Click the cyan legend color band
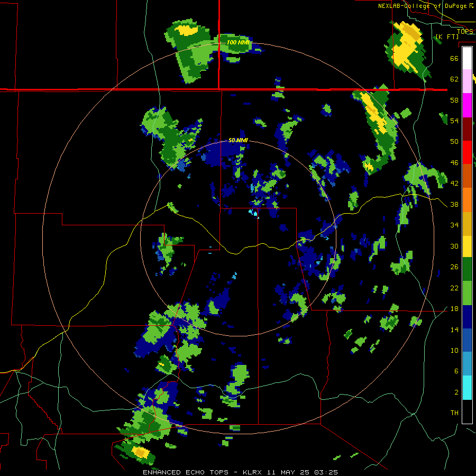 point(467,388)
